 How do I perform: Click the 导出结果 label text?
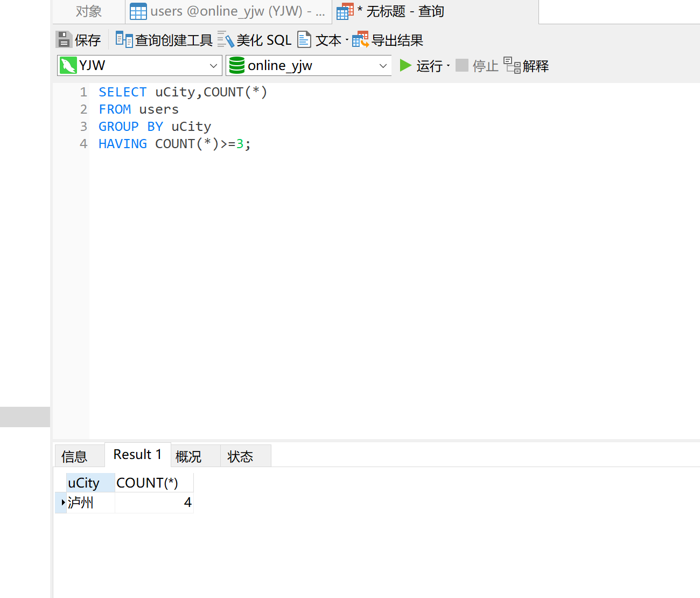pos(397,40)
